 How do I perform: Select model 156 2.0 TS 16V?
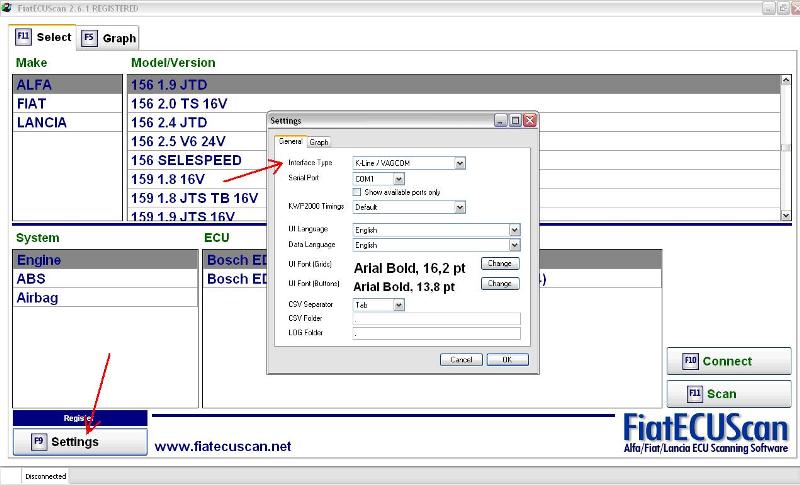pyautogui.click(x=454, y=104)
